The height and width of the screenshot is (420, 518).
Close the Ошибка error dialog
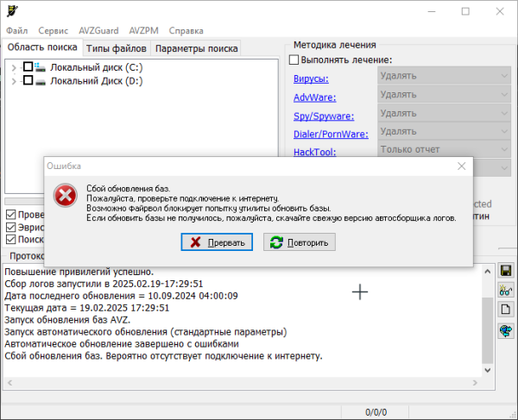point(462,166)
